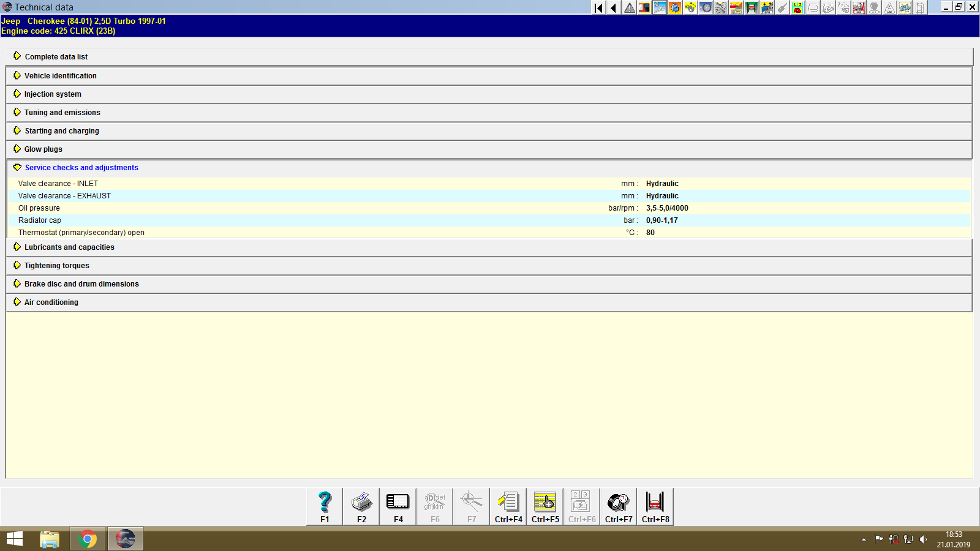The height and width of the screenshot is (551, 980).
Task: Expand the Tightening torques section
Action: [x=56, y=265]
